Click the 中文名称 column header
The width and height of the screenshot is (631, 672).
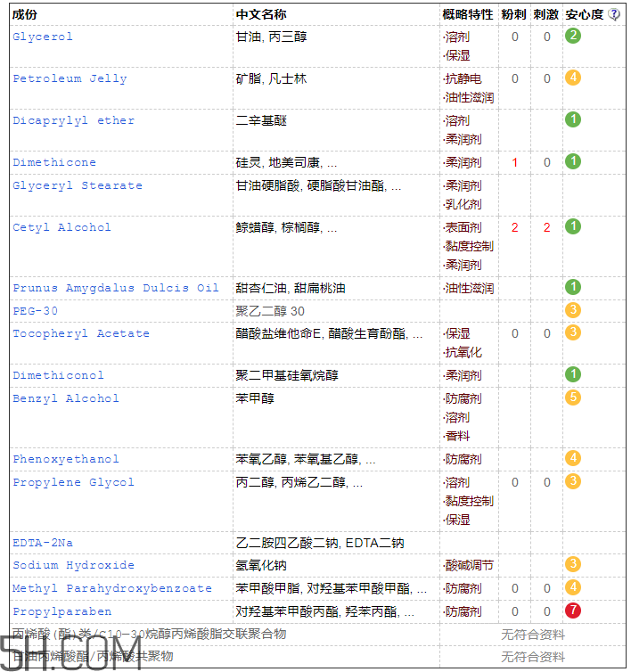pyautogui.click(x=261, y=15)
